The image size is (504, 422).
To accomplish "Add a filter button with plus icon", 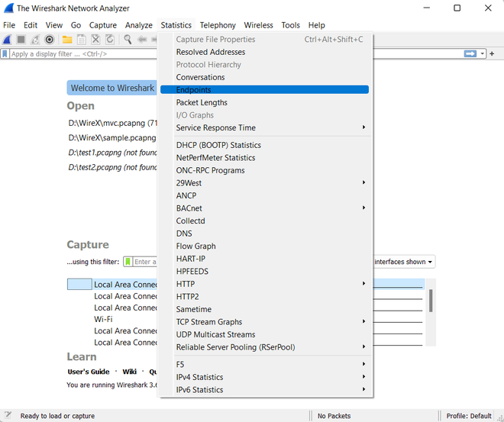I will [x=492, y=53].
